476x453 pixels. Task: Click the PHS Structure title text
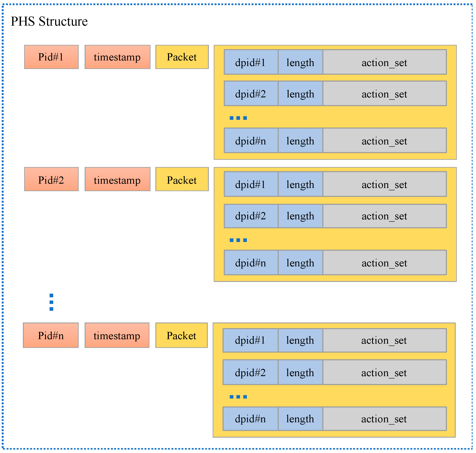[49, 21]
